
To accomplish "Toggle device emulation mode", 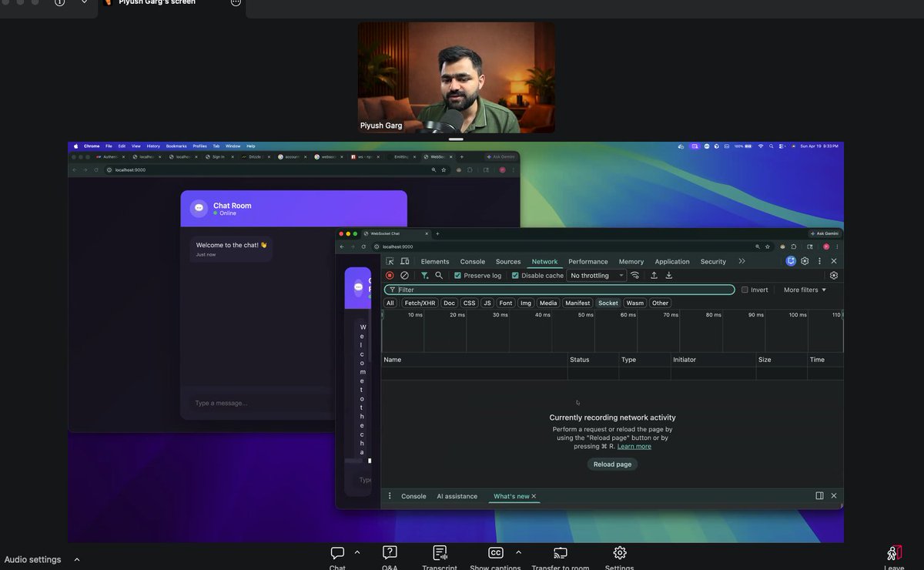I will [x=404, y=261].
